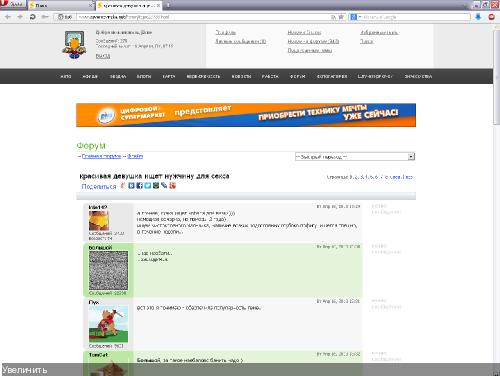Share the thread via the VKontakte icon
Screen dimensions: 500x376
click(131, 185)
